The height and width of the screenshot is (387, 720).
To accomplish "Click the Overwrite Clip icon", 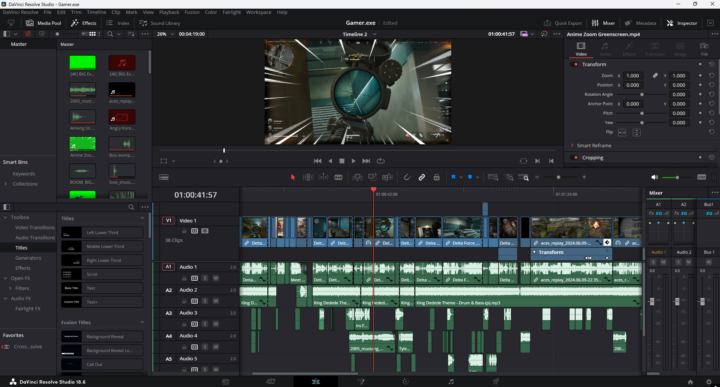I will coord(372,177).
